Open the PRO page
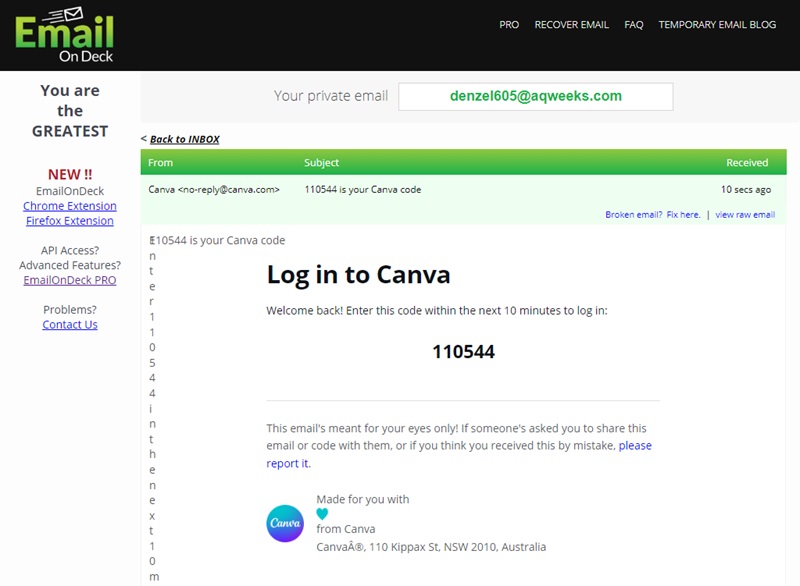Viewport: 800px width, 586px height. click(509, 24)
